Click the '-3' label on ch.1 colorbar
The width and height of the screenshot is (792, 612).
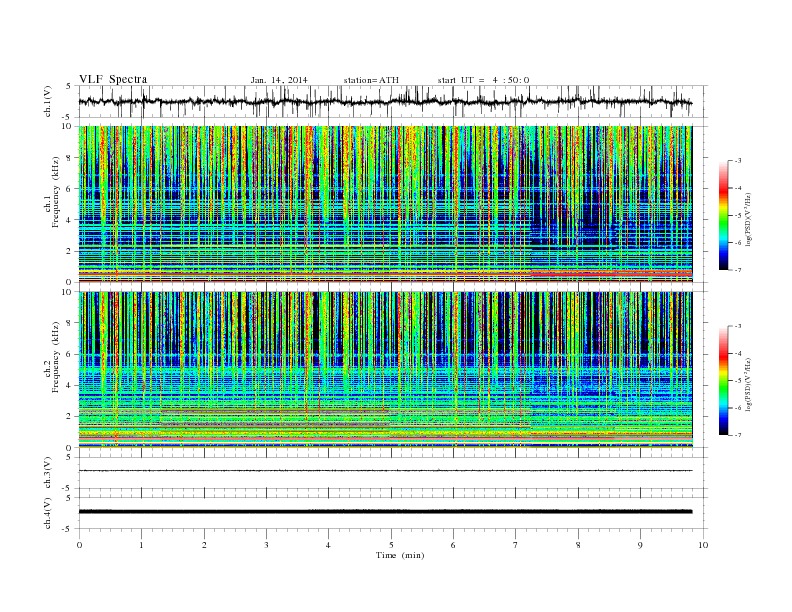(x=737, y=161)
